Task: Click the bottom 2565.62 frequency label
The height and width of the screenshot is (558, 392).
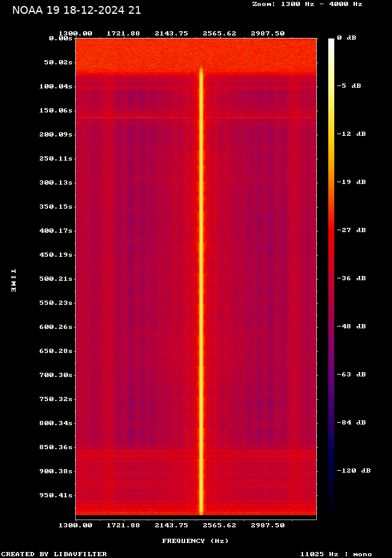Action: tap(219, 525)
